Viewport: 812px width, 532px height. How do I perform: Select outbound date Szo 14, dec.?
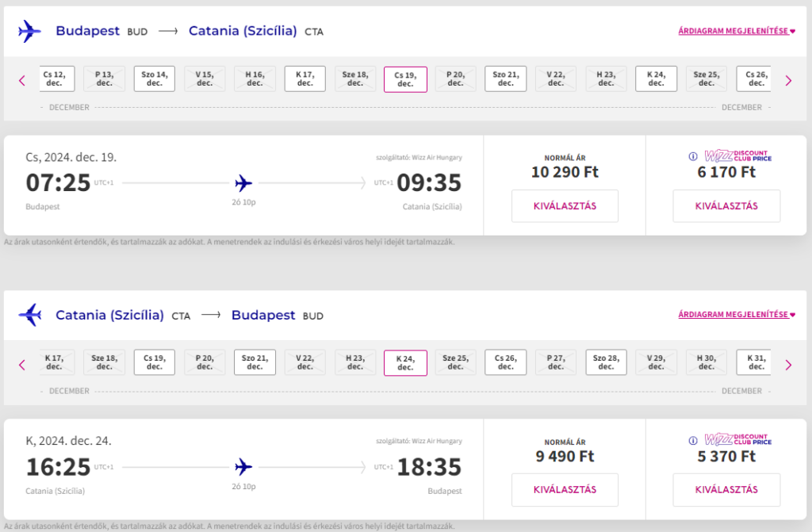[155, 78]
